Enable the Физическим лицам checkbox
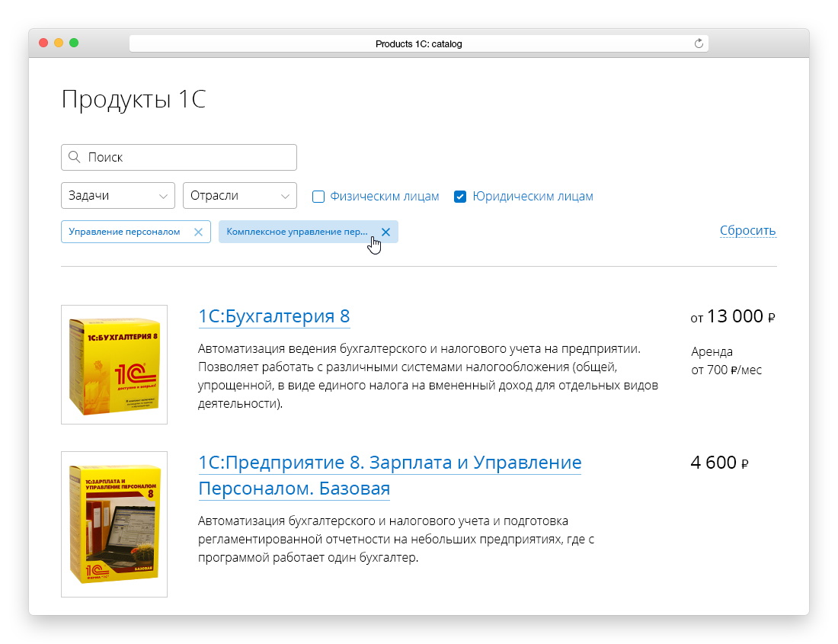This screenshot has width=838, height=644. pos(318,197)
